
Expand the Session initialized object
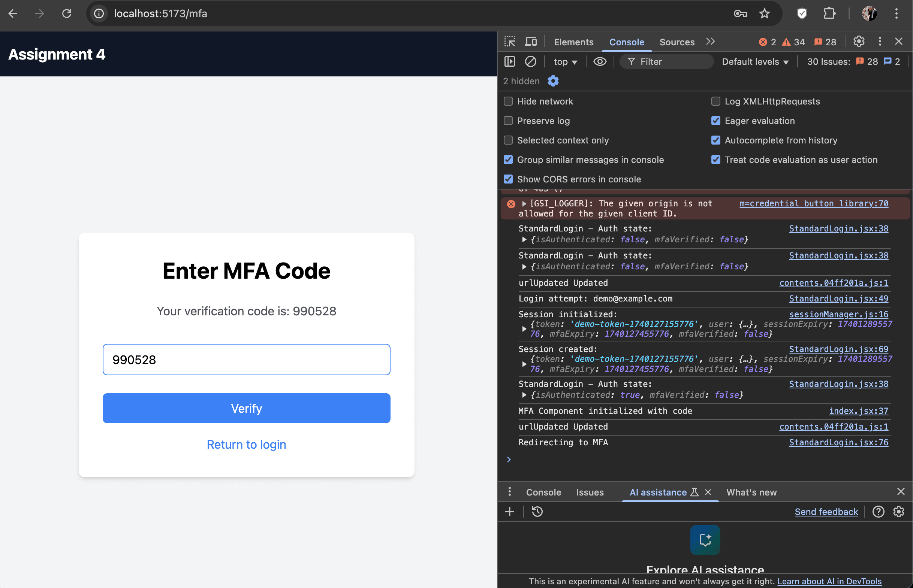tap(524, 329)
